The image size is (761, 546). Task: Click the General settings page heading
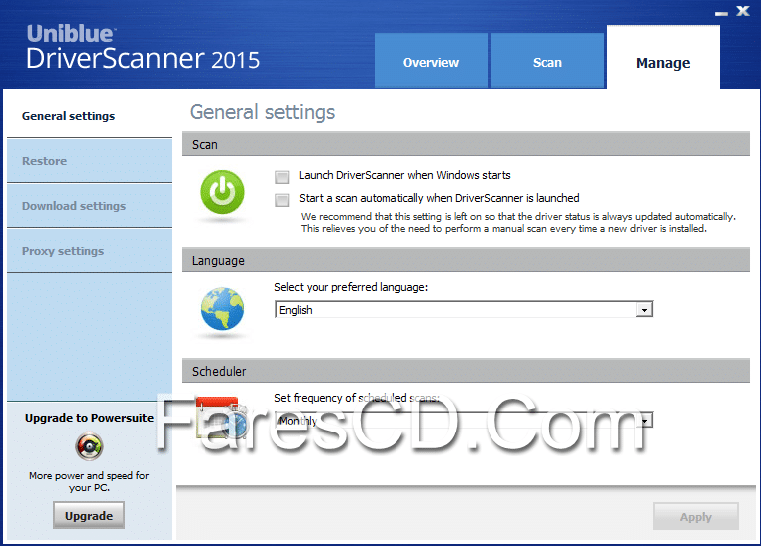click(263, 112)
